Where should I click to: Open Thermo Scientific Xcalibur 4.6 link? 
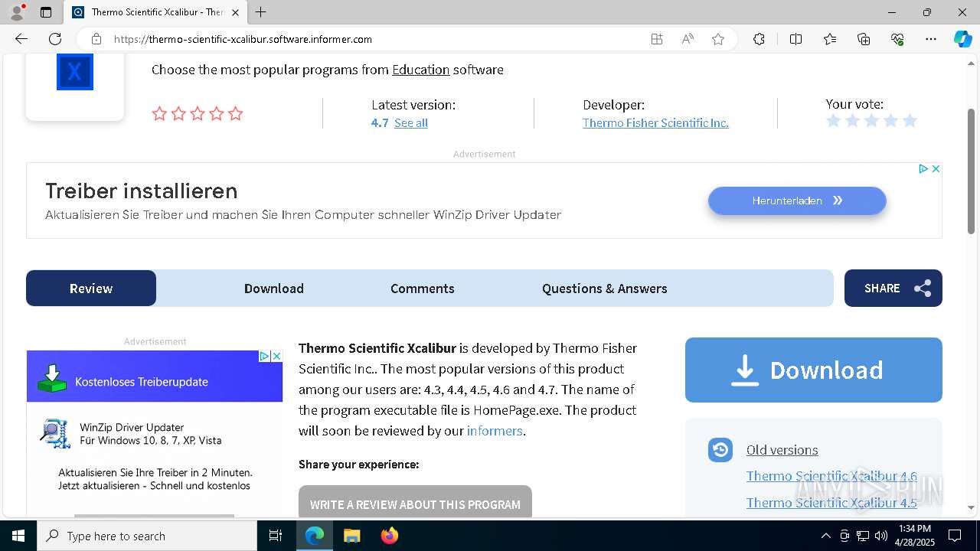[x=831, y=476]
